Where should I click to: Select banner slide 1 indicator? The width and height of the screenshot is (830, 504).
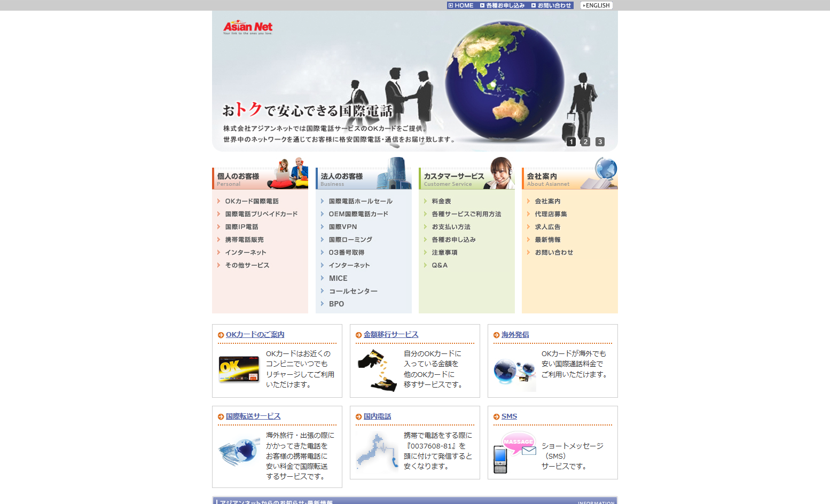(571, 142)
